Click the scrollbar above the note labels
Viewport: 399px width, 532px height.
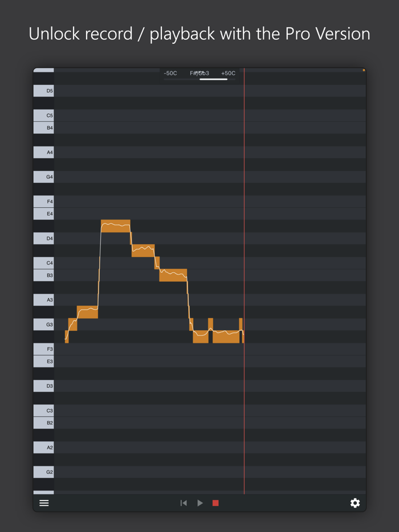[x=44, y=69]
